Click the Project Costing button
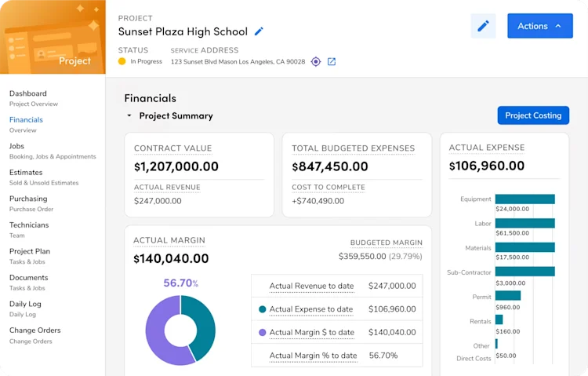Viewport: 588px width, 376px height. 533,115
